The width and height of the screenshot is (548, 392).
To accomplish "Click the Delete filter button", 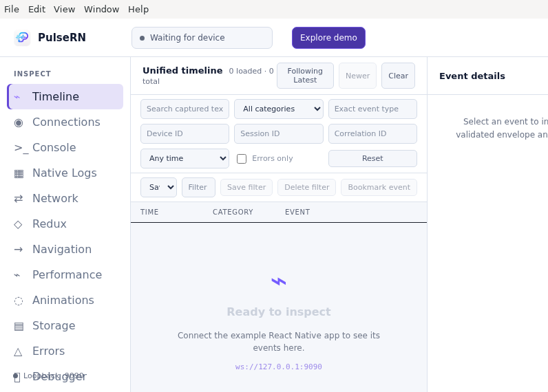I will tap(306, 188).
